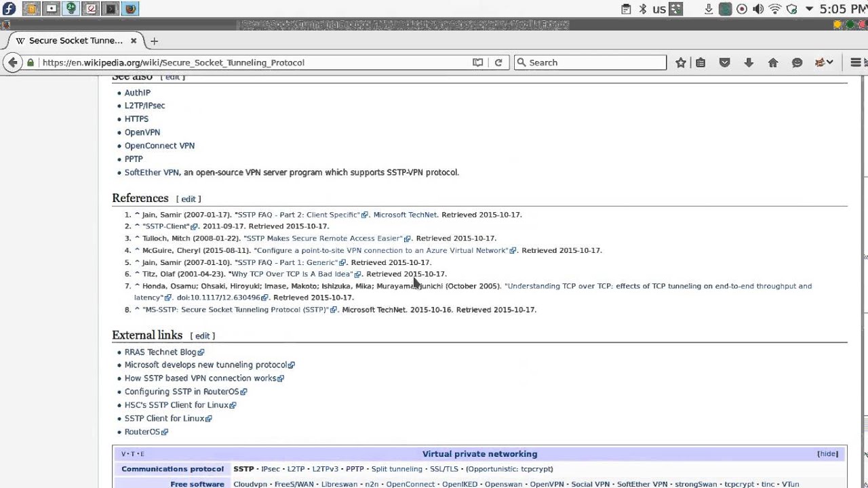868x488 pixels.
Task: Go to the Firefox home page
Action: (773, 62)
